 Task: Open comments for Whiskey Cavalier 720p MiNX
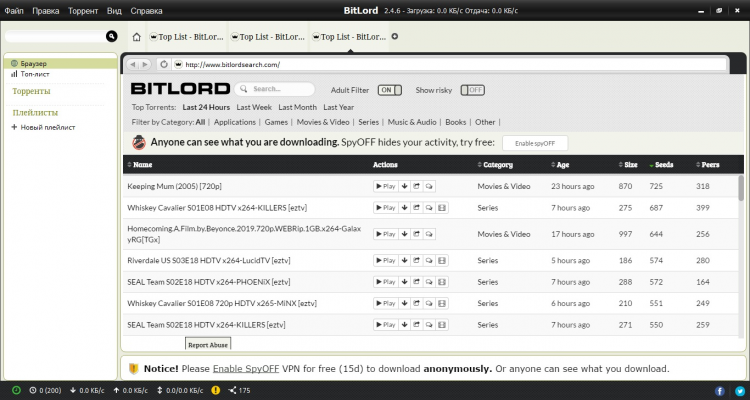(x=429, y=303)
